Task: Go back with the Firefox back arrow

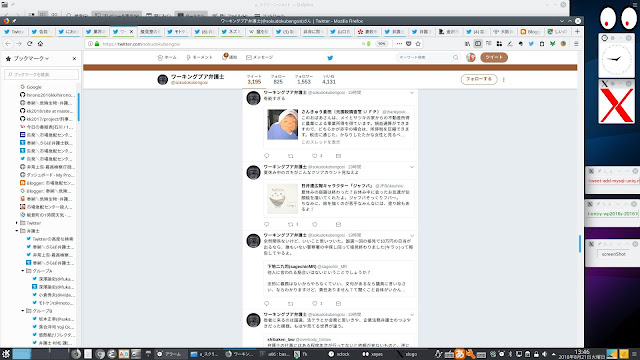Action: pos(8,44)
